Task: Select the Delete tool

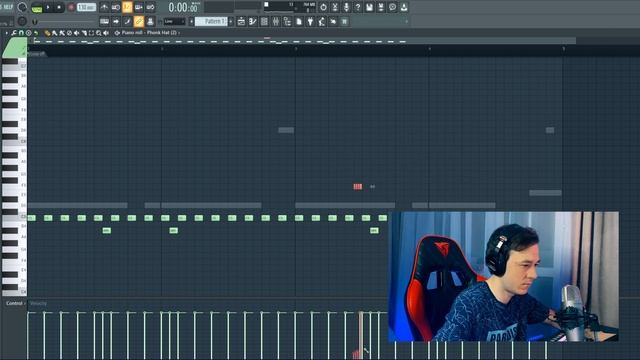Action: tap(62, 33)
